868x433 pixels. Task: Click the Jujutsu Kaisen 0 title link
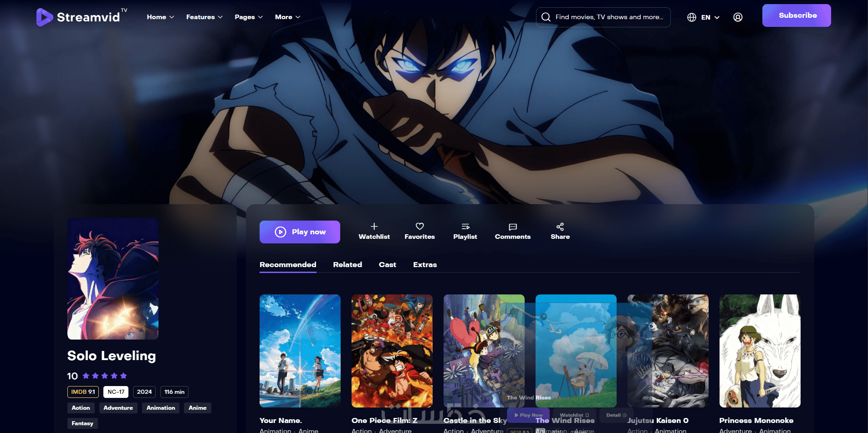[658, 421]
